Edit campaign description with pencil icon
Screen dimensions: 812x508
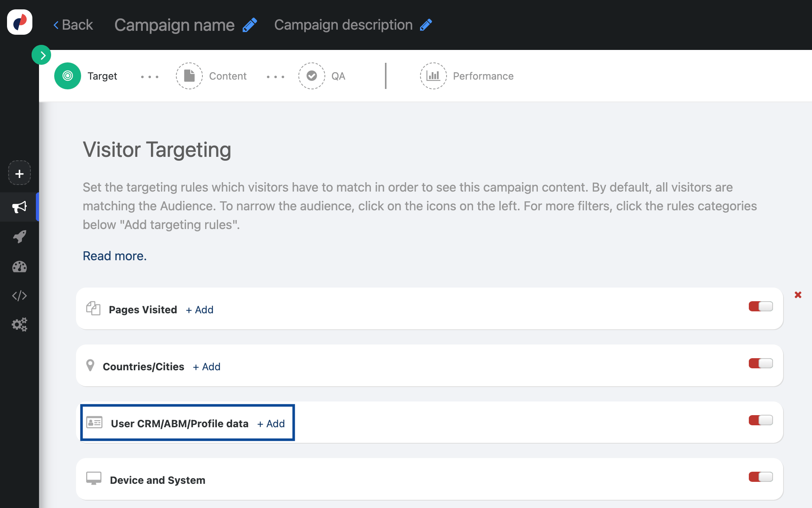coord(426,25)
